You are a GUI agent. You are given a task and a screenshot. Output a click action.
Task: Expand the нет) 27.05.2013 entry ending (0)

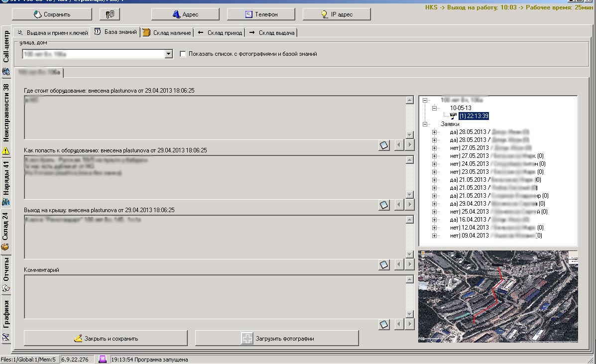[x=435, y=156]
